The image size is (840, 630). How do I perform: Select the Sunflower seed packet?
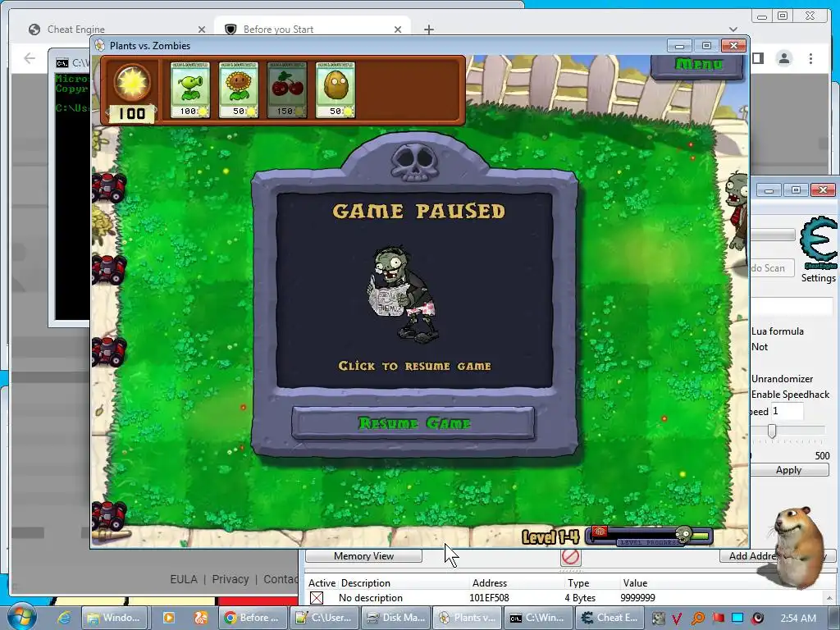click(239, 89)
